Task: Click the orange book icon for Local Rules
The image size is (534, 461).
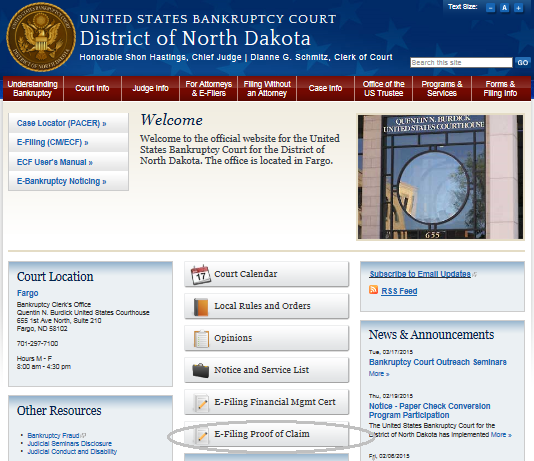Action: [201, 307]
